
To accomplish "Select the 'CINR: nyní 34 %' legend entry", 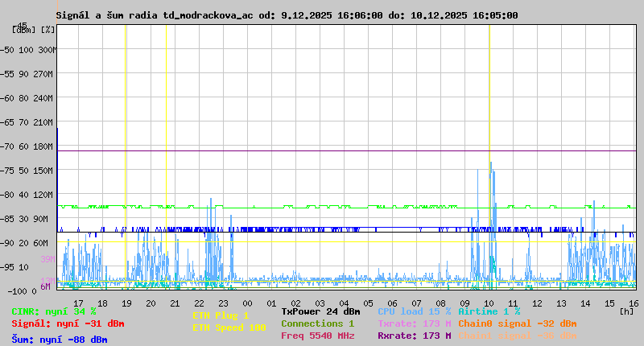I will coord(54,311).
